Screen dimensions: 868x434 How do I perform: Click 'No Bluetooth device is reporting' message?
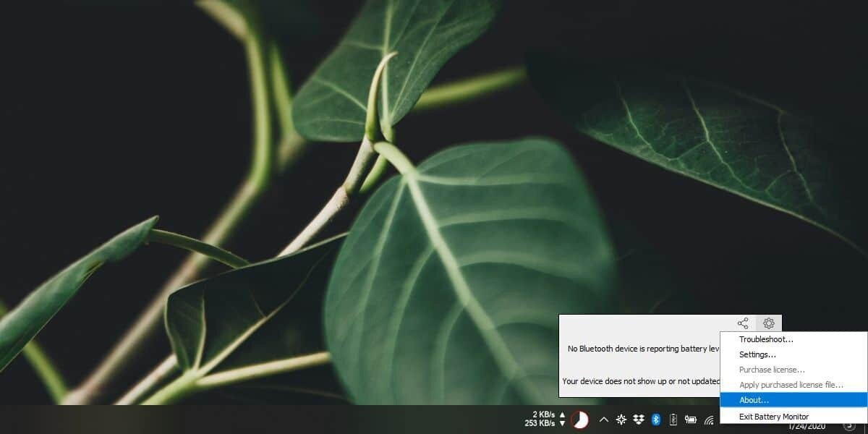pyautogui.click(x=644, y=349)
